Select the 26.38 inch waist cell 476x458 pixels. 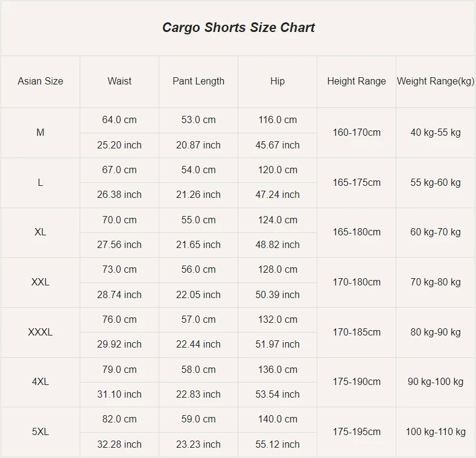click(x=119, y=194)
